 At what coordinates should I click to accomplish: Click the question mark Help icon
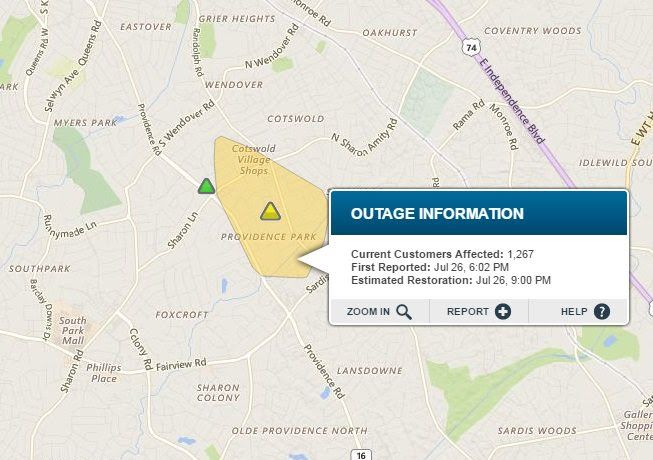[602, 312]
